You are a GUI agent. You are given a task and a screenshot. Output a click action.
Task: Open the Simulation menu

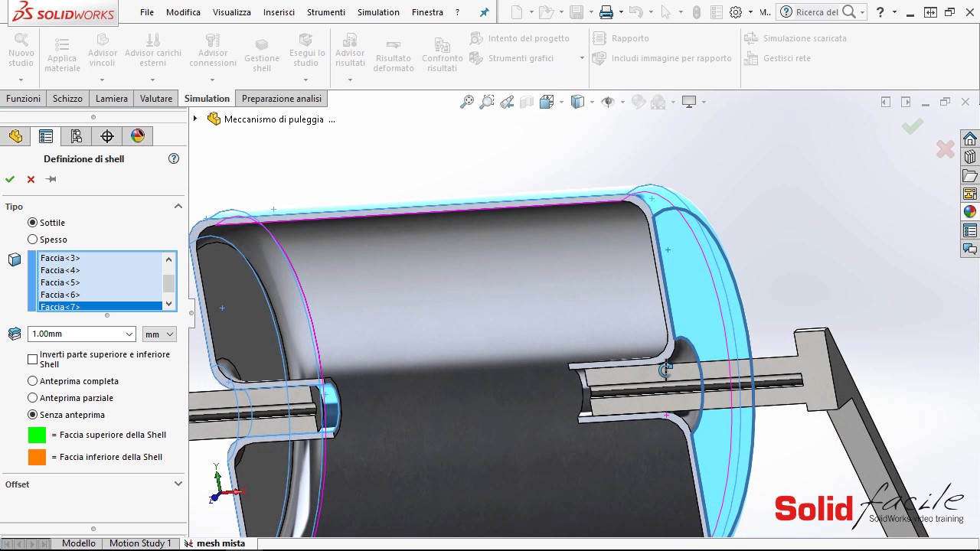pos(378,12)
